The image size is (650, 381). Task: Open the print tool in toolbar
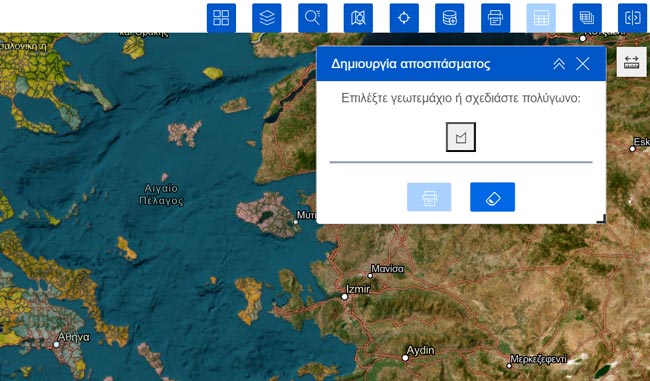(495, 18)
